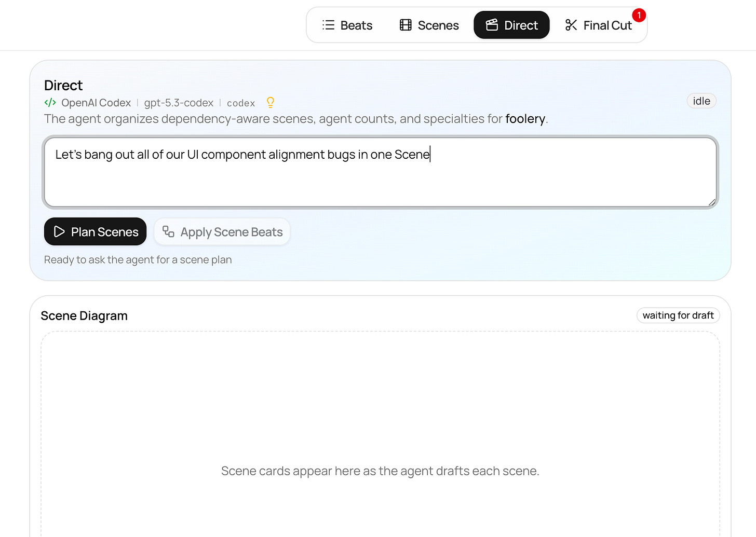Click the Scene Diagram heading

coord(84,316)
